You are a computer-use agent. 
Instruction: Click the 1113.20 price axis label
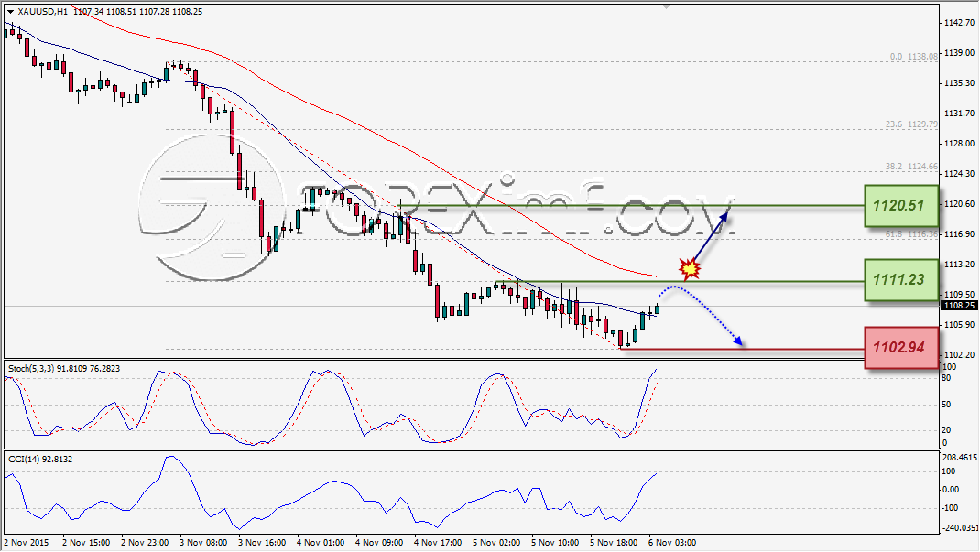click(x=959, y=265)
